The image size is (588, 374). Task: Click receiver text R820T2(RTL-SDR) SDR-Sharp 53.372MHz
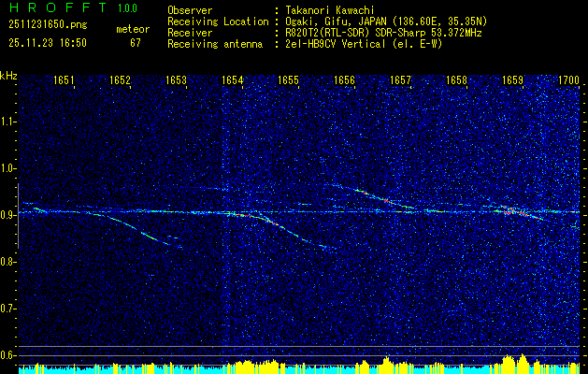coord(382,33)
